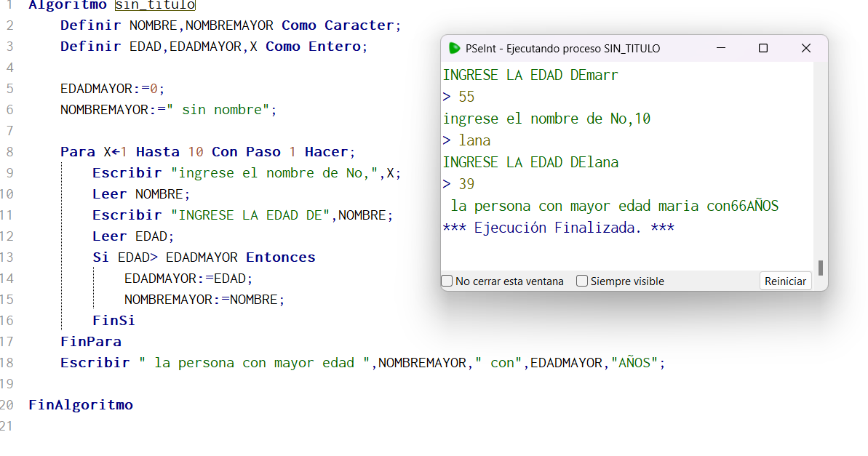Click the 'NOMBREMAYOR:=NOMBRE;' line

(x=204, y=300)
